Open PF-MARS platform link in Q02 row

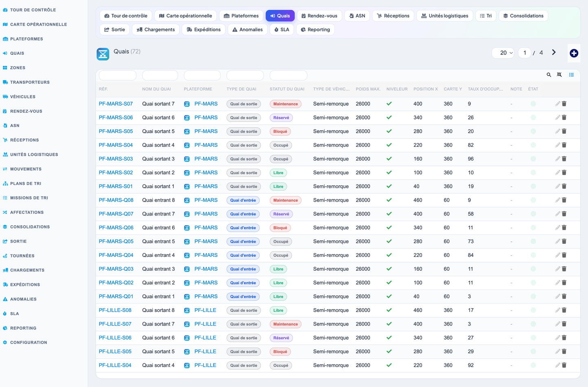click(206, 283)
